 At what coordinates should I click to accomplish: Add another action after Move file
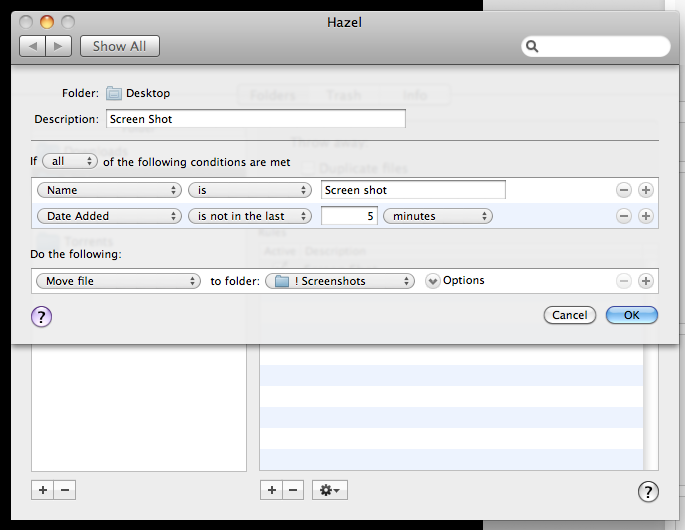[x=646, y=281]
